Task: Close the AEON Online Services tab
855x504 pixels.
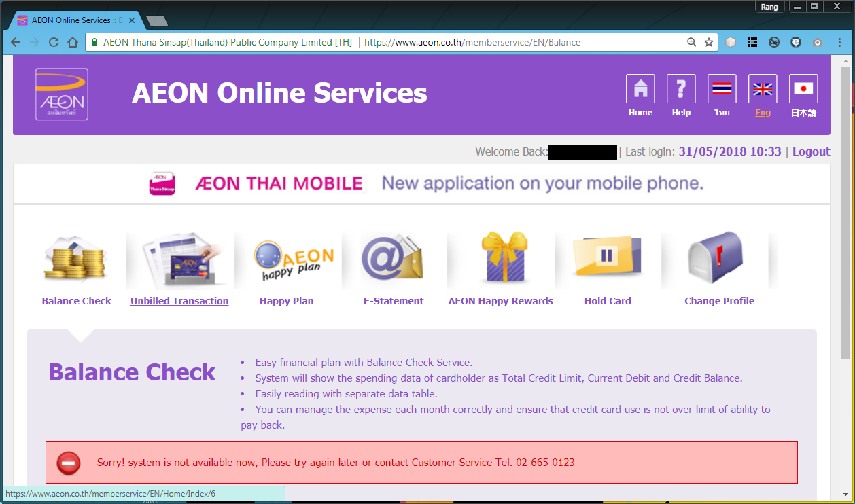Action: (x=132, y=20)
